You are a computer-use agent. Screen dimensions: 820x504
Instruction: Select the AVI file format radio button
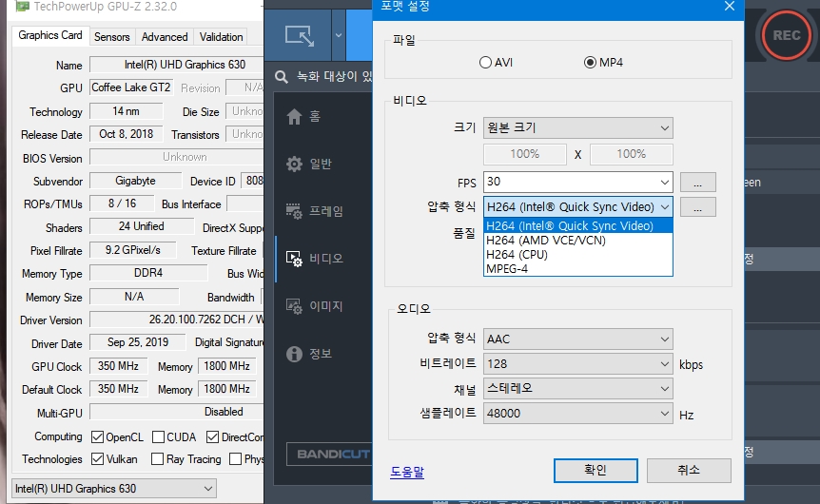point(486,63)
